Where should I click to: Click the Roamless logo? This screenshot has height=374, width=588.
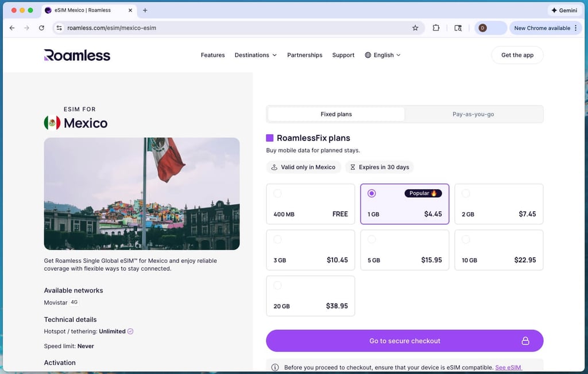(77, 55)
